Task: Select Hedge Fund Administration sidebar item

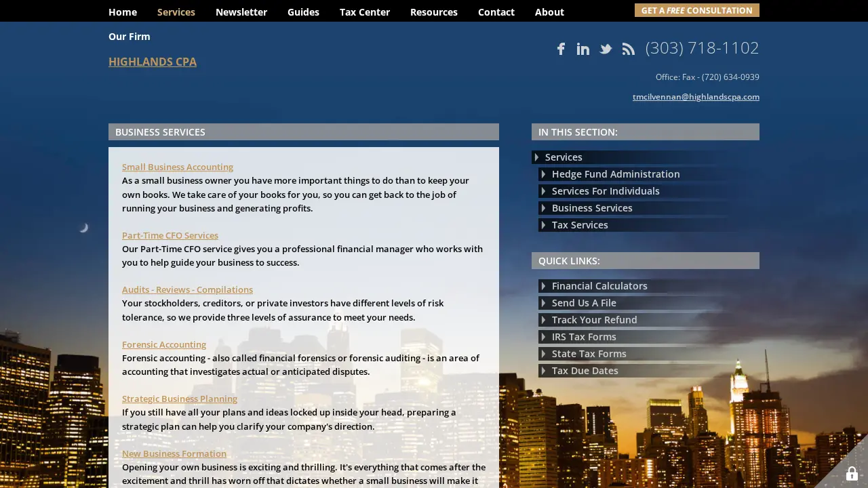Action: point(649,174)
